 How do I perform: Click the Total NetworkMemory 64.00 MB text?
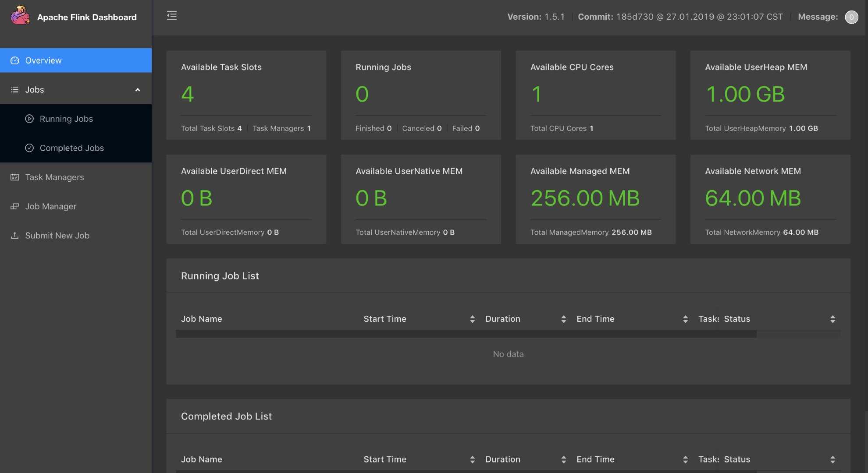point(762,232)
